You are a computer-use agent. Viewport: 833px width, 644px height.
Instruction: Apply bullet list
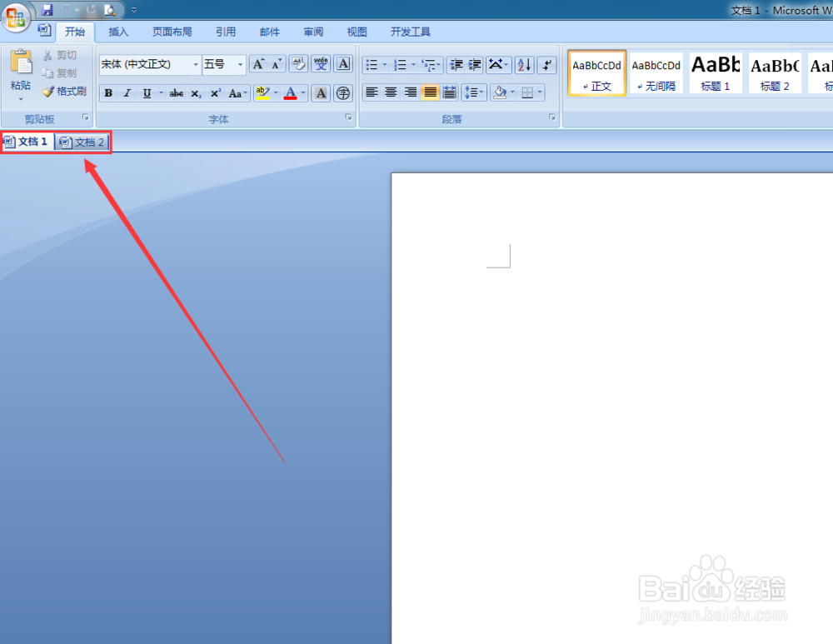(x=372, y=65)
